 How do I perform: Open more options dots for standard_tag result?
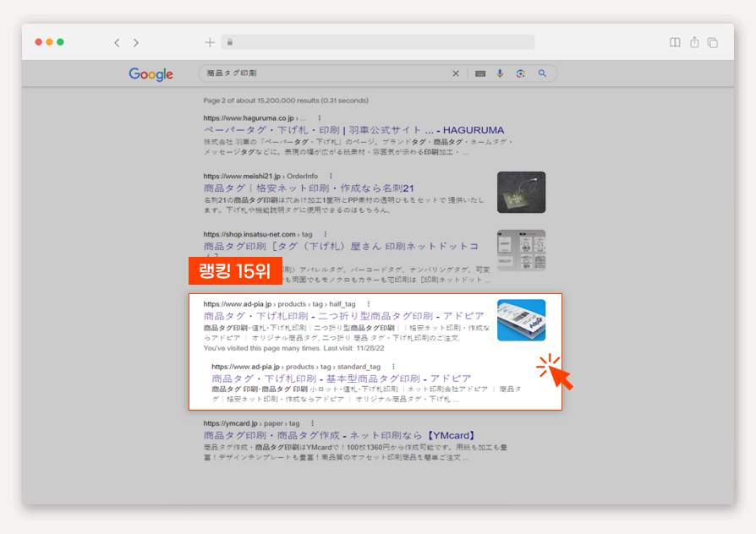point(393,367)
